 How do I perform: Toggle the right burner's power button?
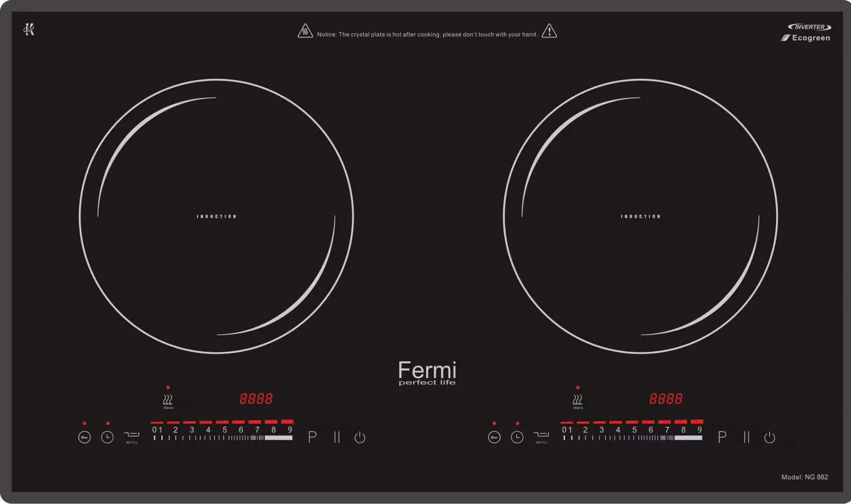click(x=769, y=437)
